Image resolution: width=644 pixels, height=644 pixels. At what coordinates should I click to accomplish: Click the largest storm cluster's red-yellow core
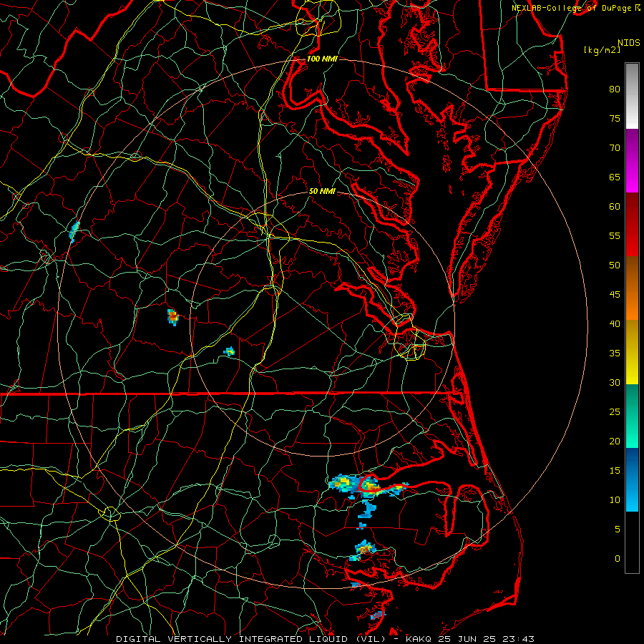(x=371, y=487)
